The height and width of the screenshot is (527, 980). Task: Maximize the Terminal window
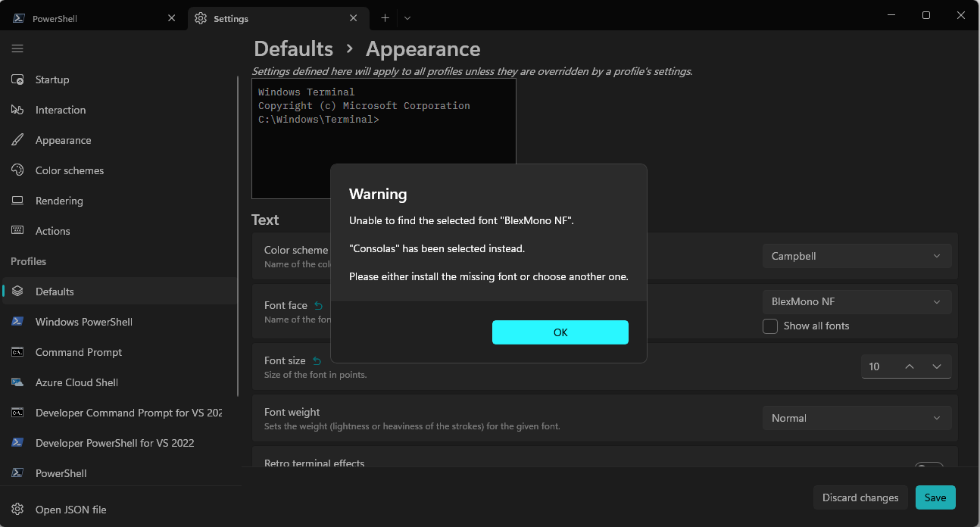coord(926,15)
